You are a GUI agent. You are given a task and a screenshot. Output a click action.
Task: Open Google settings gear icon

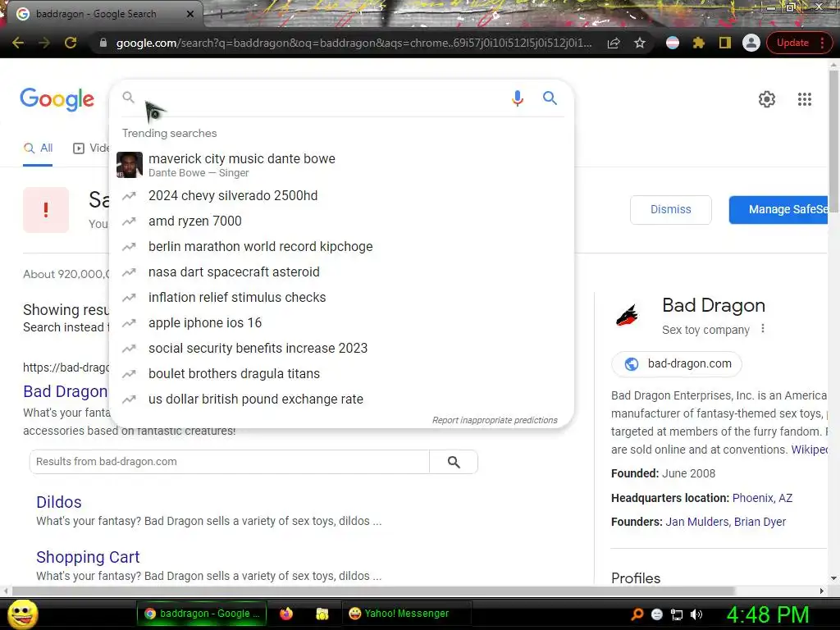(x=767, y=99)
